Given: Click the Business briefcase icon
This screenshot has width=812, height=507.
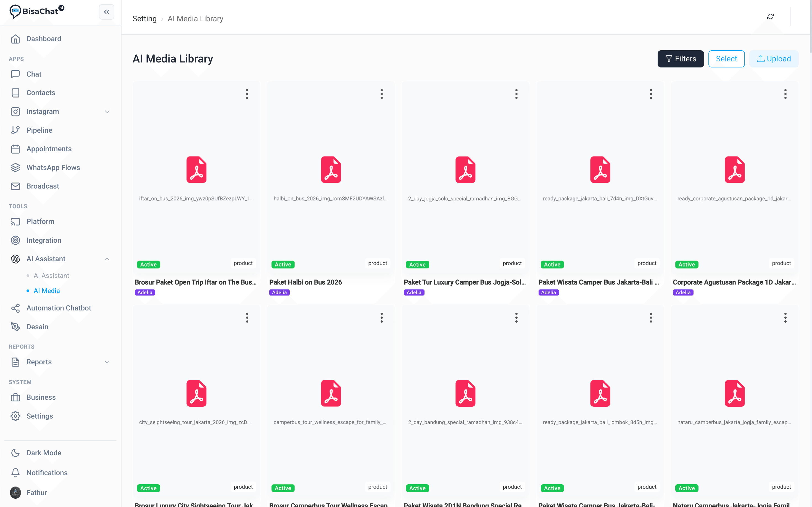Looking at the screenshot, I should [15, 397].
